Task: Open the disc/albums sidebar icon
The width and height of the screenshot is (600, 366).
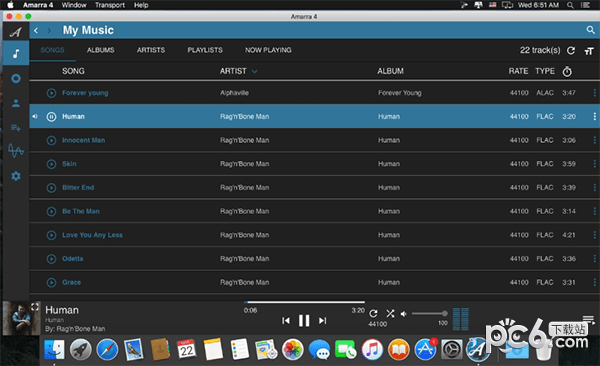Action: pyautogui.click(x=16, y=78)
